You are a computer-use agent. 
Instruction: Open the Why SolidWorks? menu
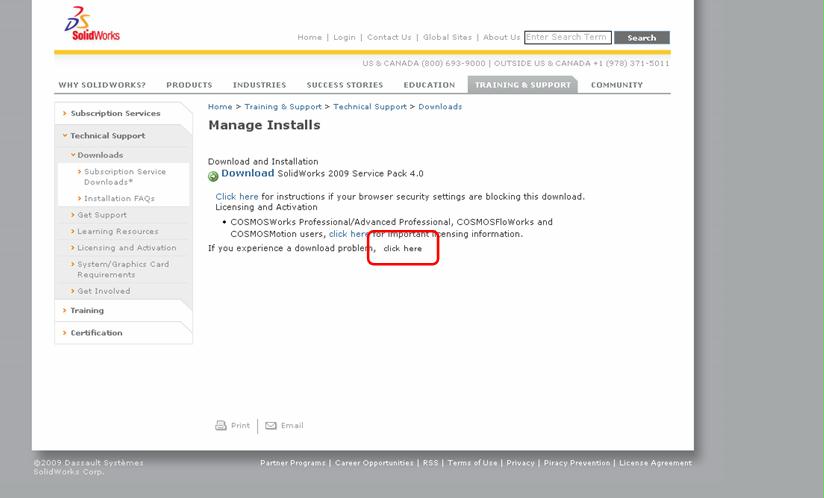(x=102, y=85)
